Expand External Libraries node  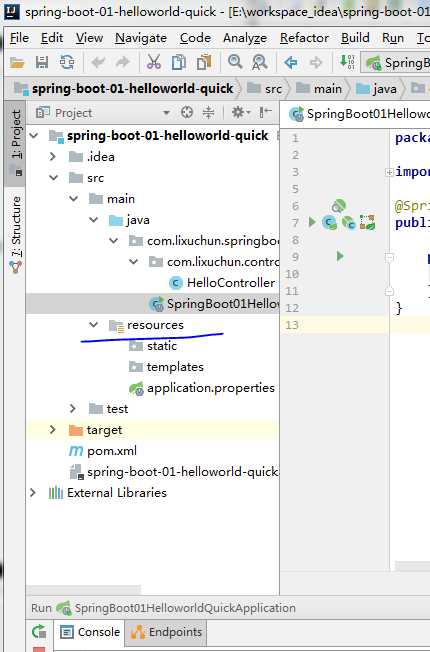click(x=33, y=493)
